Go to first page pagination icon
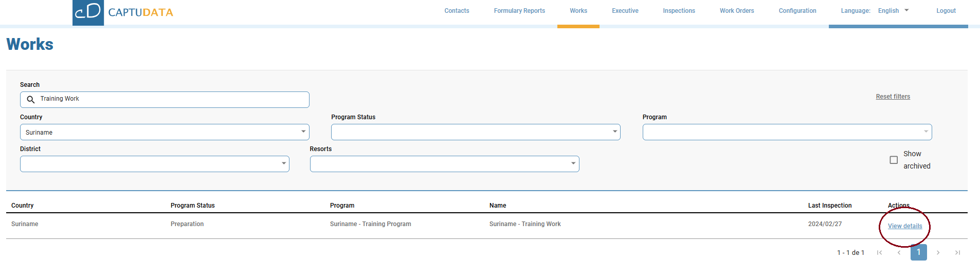This screenshot has height=278, width=980. pos(880,253)
